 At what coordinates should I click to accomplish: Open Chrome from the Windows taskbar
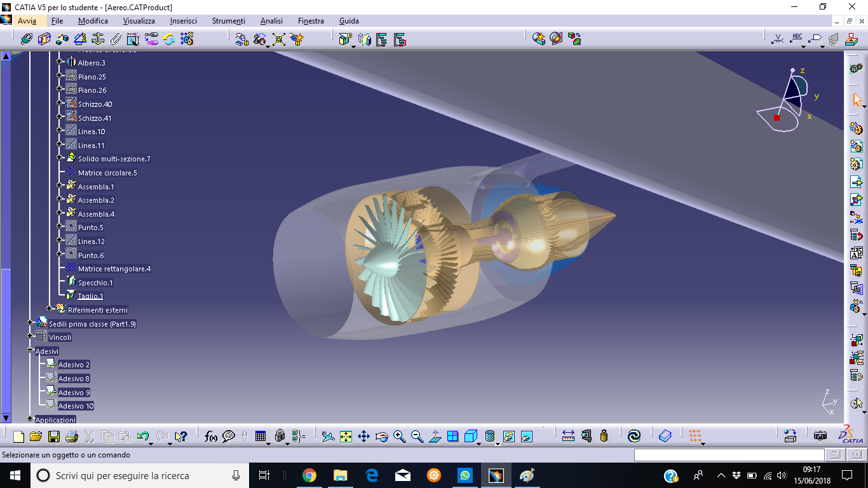[309, 475]
